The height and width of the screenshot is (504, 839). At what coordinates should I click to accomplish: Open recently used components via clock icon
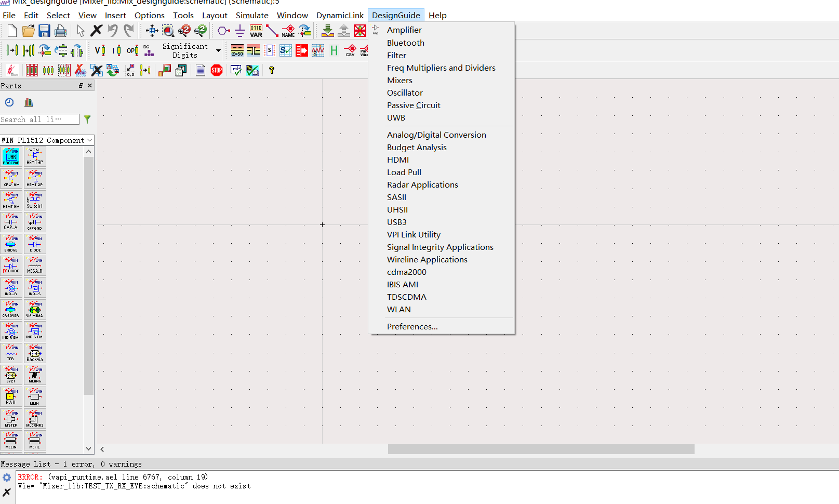9,102
